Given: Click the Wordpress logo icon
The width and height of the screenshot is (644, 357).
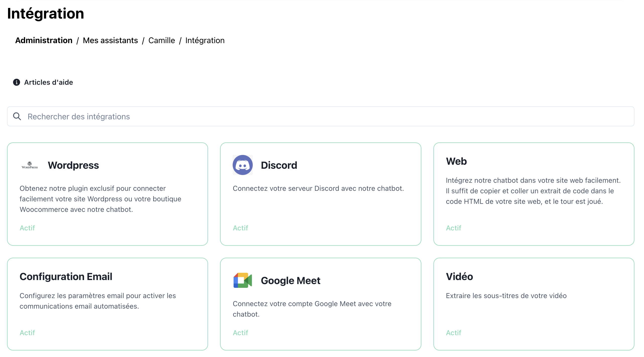Looking at the screenshot, I should (30, 165).
